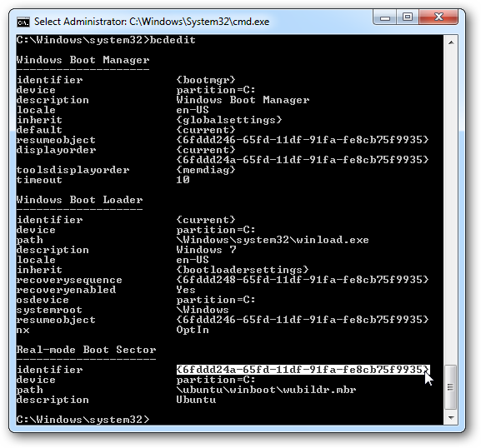This screenshot has height=448, width=481.
Task: Close the cmd.exe window
Action: click(x=438, y=17)
